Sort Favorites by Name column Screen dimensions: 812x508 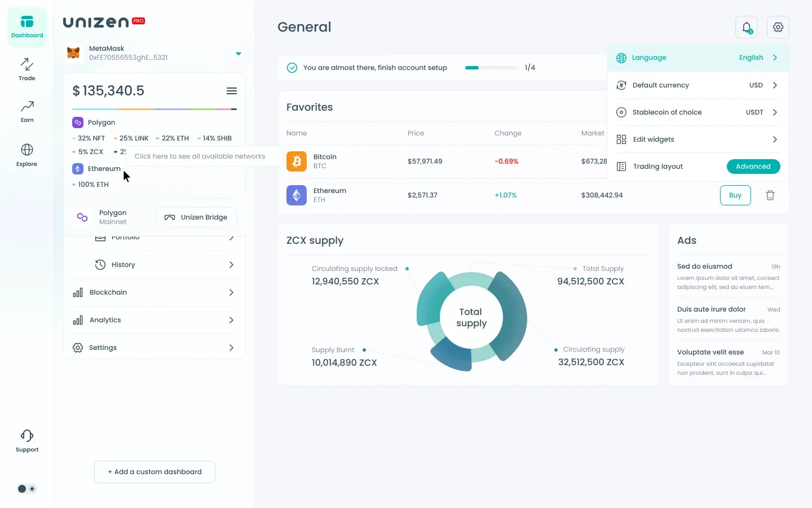click(297, 133)
